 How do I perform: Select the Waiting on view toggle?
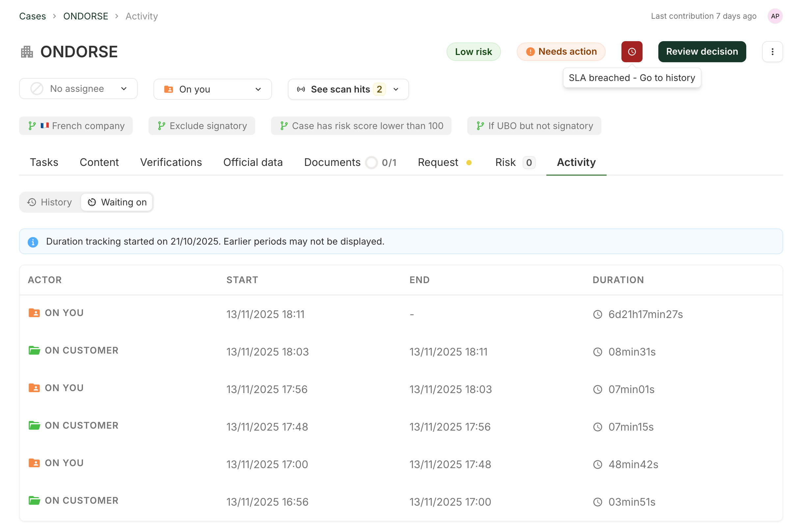(117, 202)
